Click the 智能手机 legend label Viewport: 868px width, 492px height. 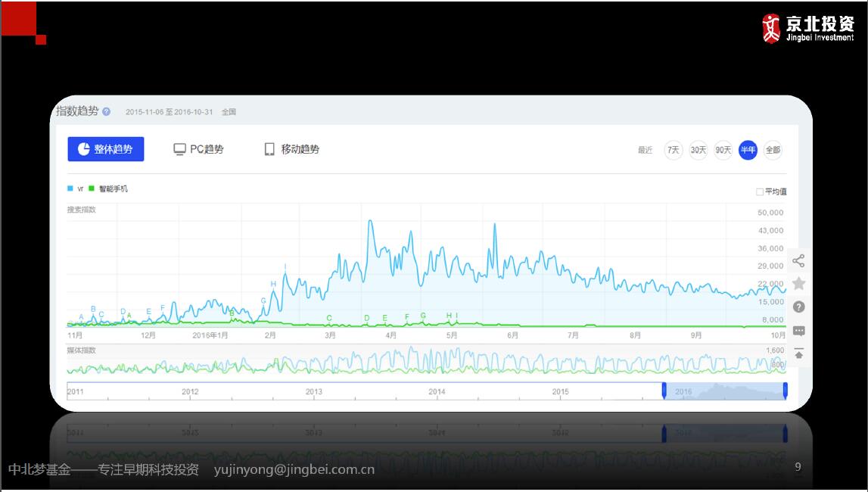click(114, 188)
